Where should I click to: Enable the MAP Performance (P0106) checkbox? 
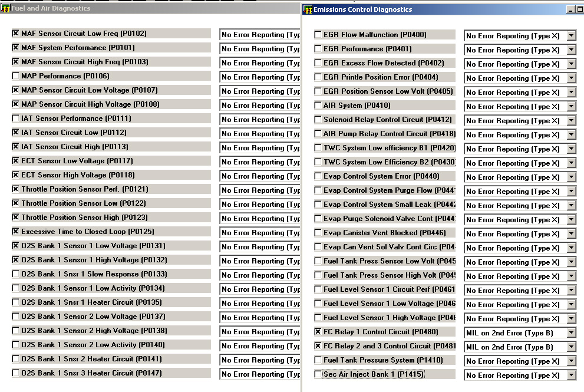tap(16, 76)
